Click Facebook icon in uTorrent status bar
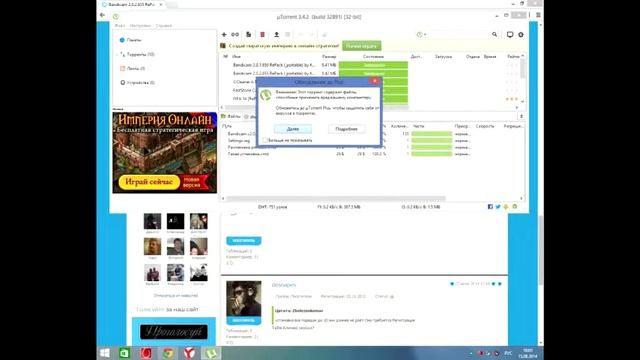The height and width of the screenshot is (360, 640). point(490,207)
